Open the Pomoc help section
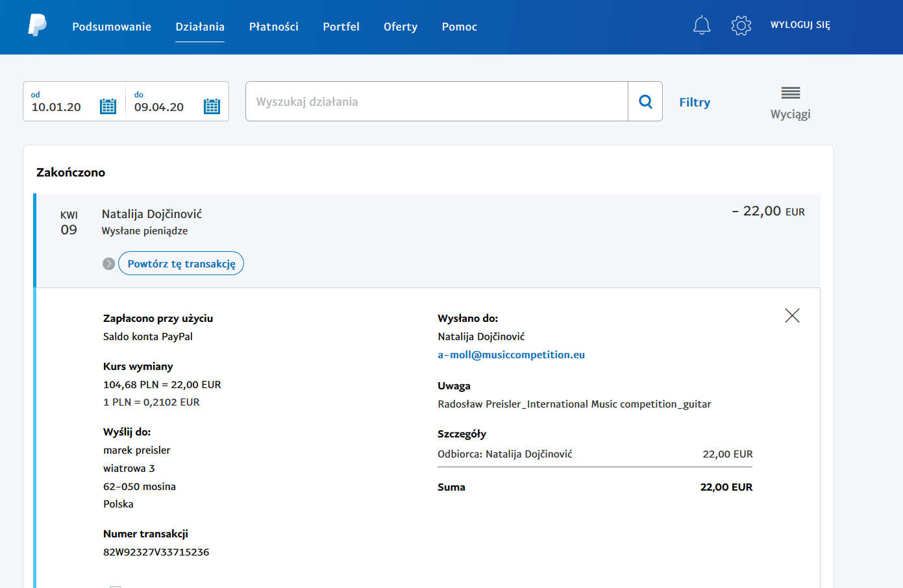Viewport: 903px width, 588px height. (x=459, y=27)
